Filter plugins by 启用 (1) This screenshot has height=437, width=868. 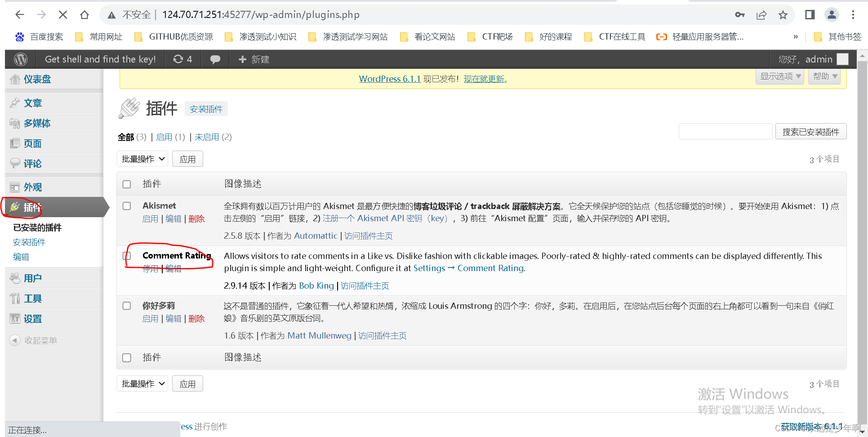(x=170, y=137)
